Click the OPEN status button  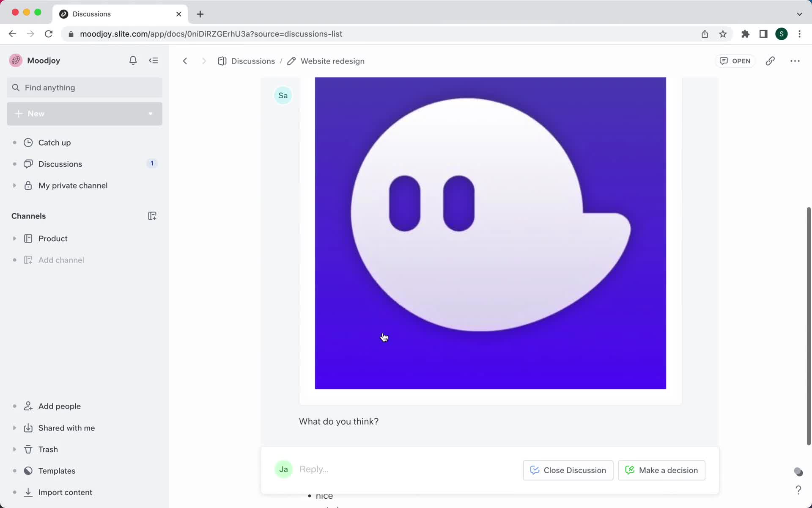735,61
